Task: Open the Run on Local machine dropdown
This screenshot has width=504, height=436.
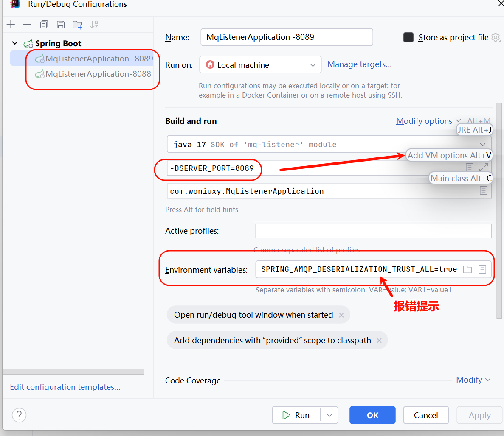Action: [x=260, y=65]
